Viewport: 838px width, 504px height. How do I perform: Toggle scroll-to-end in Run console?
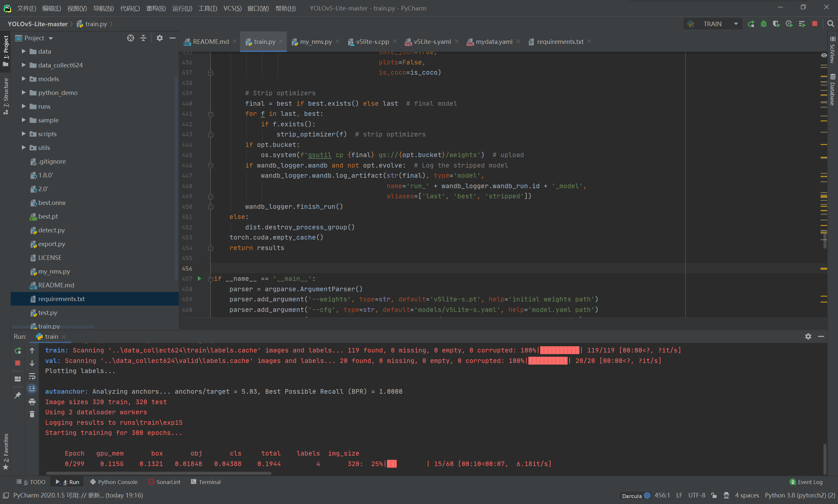coord(32,388)
